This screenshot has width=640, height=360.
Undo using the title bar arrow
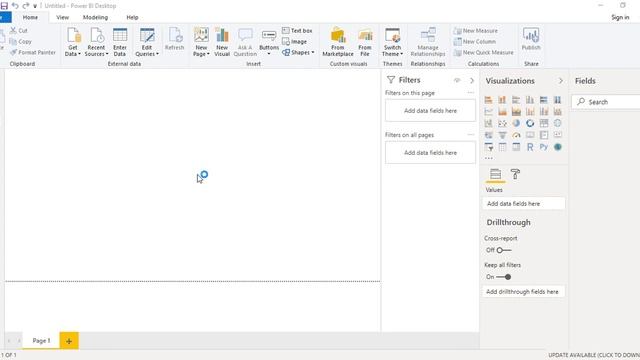click(x=15, y=6)
